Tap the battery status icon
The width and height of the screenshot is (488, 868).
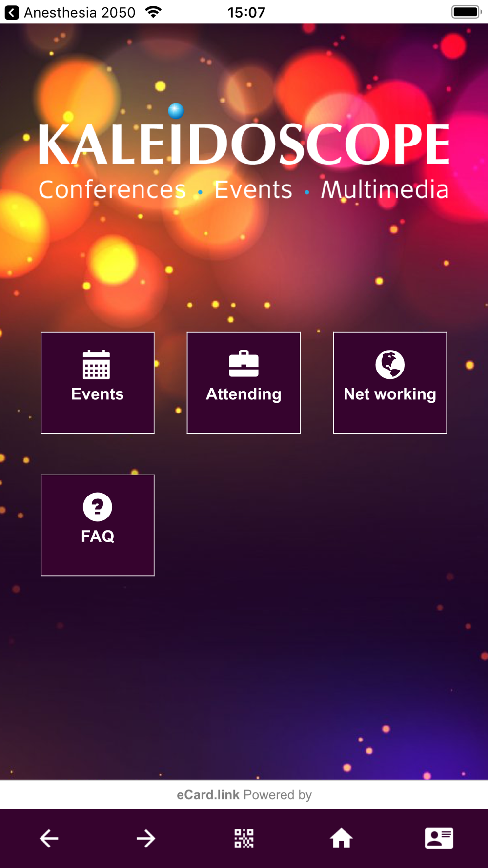(467, 12)
